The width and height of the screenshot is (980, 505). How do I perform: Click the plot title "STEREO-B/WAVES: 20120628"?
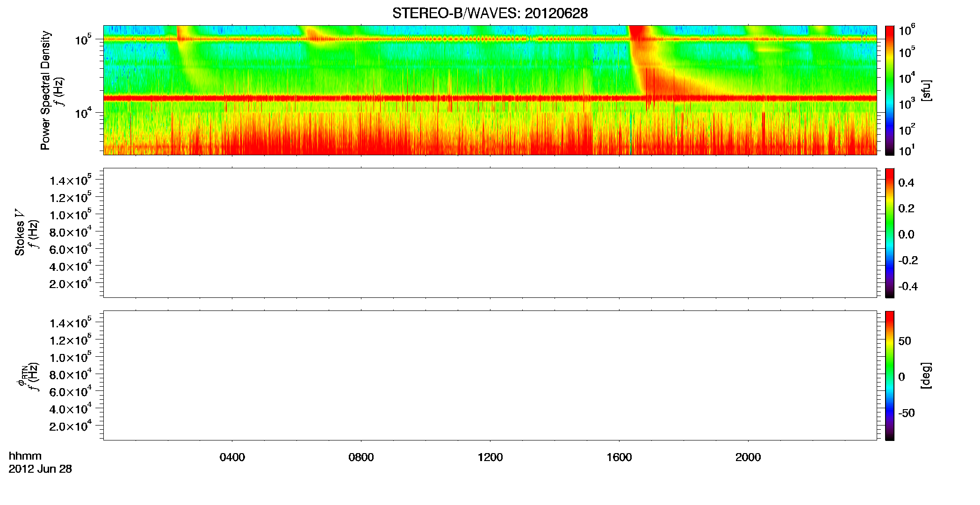coord(490,13)
